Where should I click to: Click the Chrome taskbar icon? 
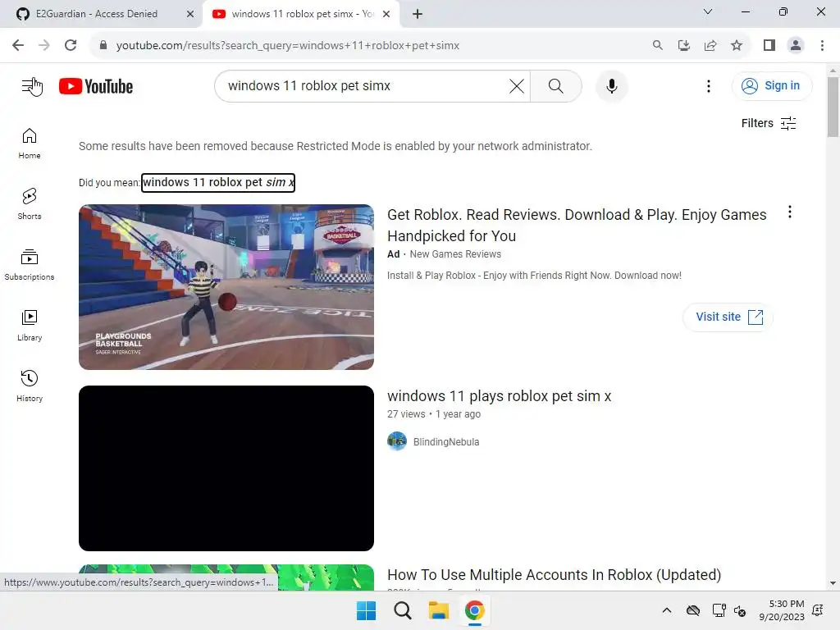coord(475,610)
